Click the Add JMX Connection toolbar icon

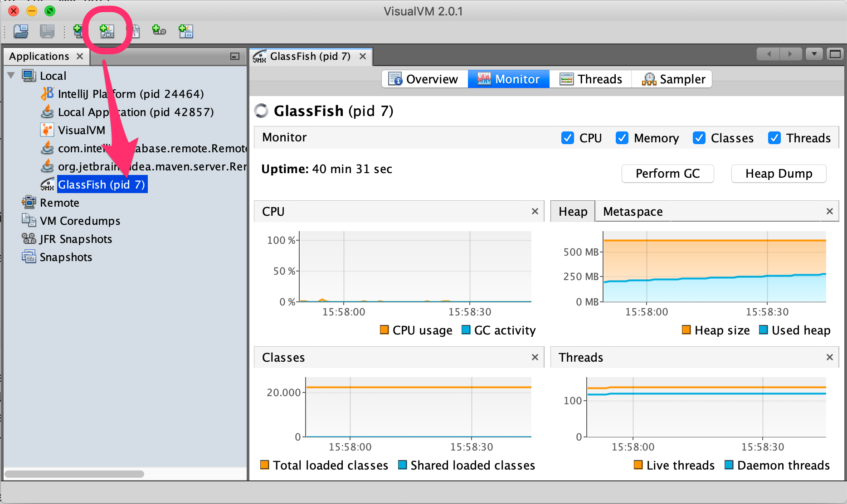[x=107, y=31]
